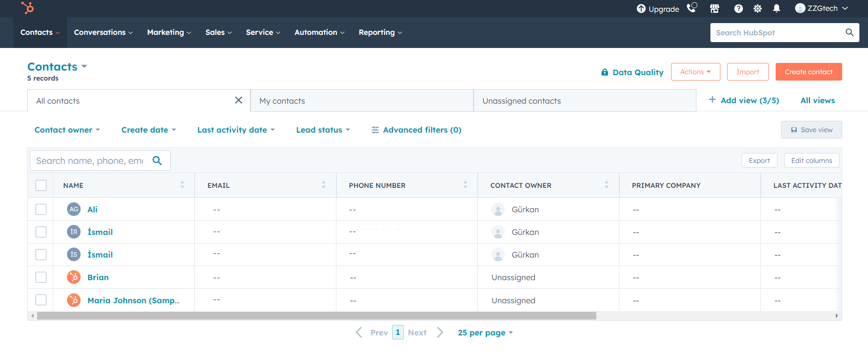Click the plus icon for Add view
This screenshot has width=868, height=363.
pos(712,100)
